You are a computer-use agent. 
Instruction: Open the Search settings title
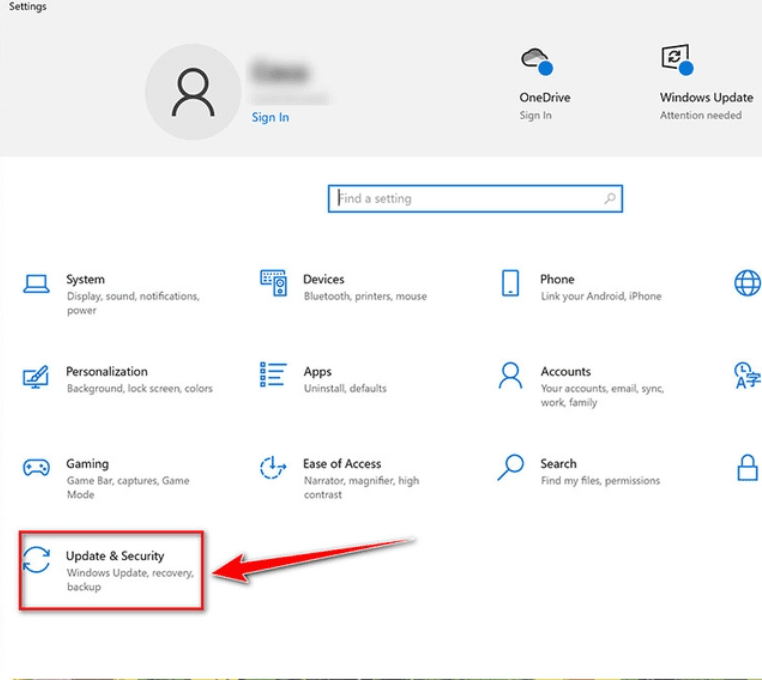(x=558, y=464)
